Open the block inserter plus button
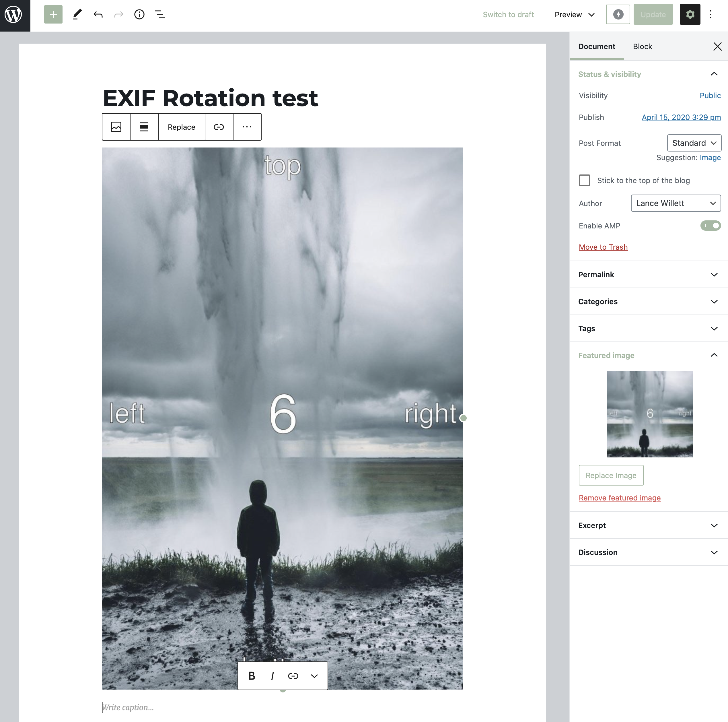The height and width of the screenshot is (722, 728). [53, 15]
